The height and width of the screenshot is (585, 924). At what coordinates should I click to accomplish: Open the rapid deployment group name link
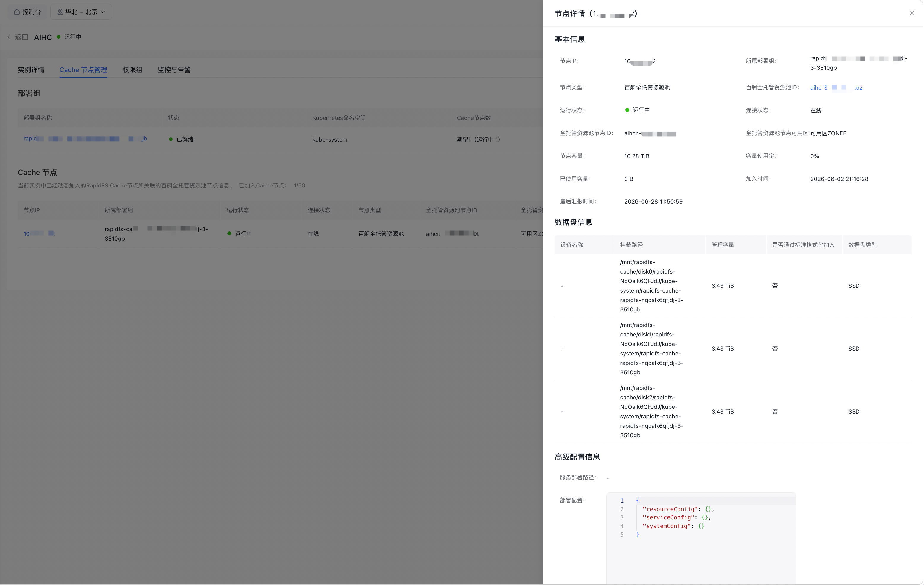[85, 139]
